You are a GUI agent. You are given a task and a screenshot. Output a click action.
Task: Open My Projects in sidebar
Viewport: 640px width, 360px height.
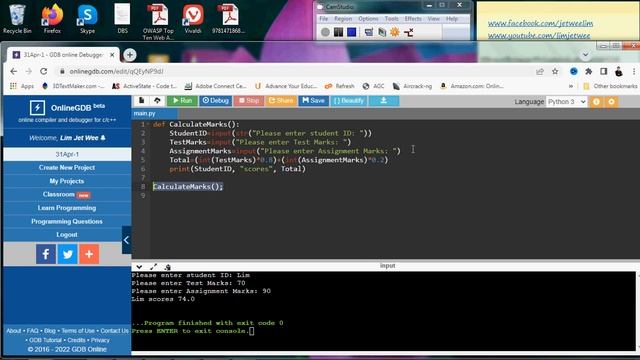(x=67, y=181)
